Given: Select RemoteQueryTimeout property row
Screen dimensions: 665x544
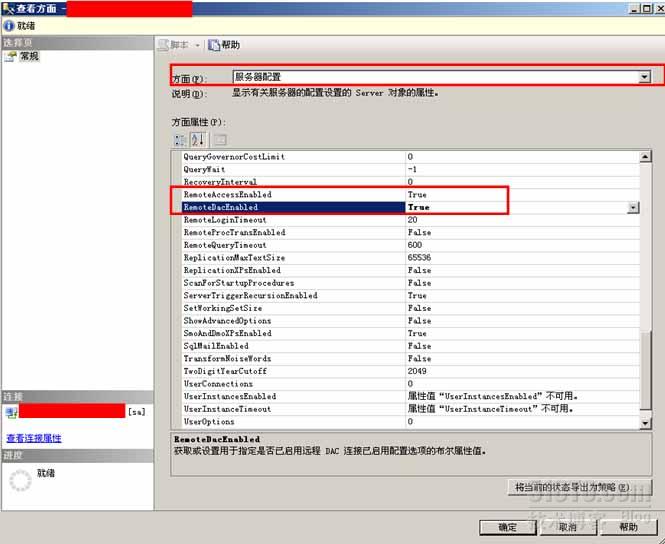Looking at the screenshot, I should tap(410, 245).
